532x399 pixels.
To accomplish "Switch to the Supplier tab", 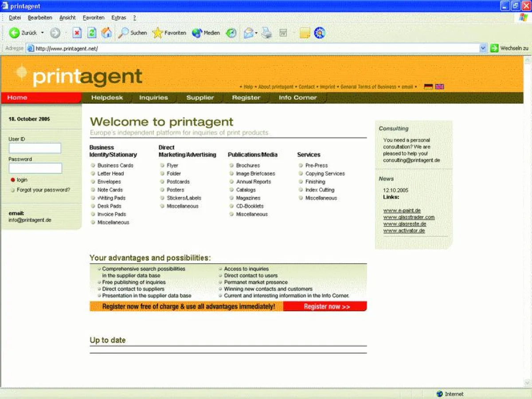I will click(200, 98).
